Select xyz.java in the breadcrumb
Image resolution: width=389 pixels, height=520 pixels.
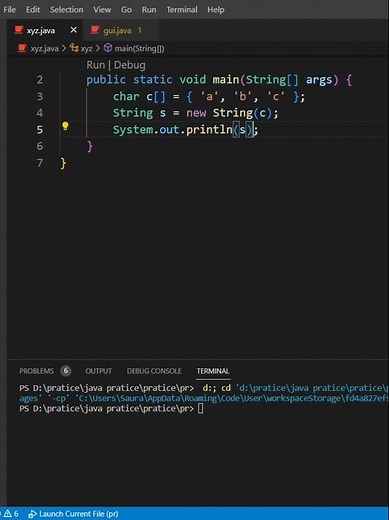(44, 49)
